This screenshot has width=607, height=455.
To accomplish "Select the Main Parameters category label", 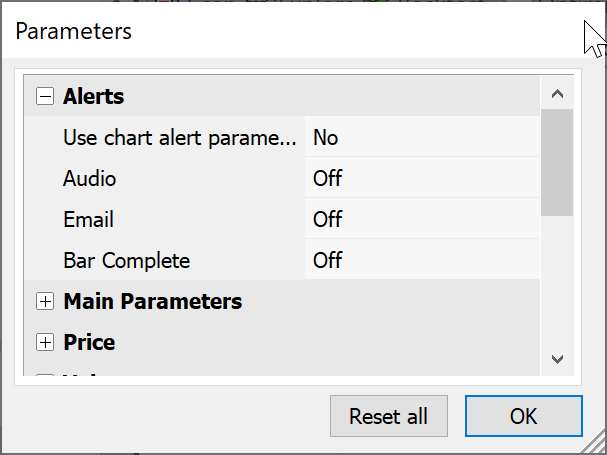I will coord(152,301).
